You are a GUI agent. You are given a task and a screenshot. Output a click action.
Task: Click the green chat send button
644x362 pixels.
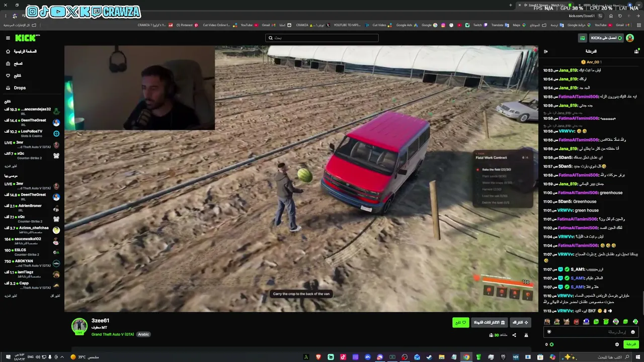point(631,344)
